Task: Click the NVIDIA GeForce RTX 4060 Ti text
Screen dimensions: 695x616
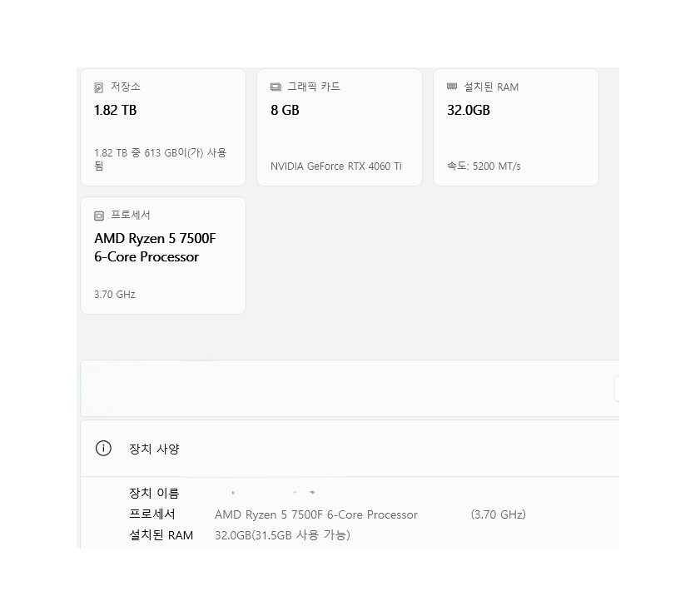Action: pos(336,166)
